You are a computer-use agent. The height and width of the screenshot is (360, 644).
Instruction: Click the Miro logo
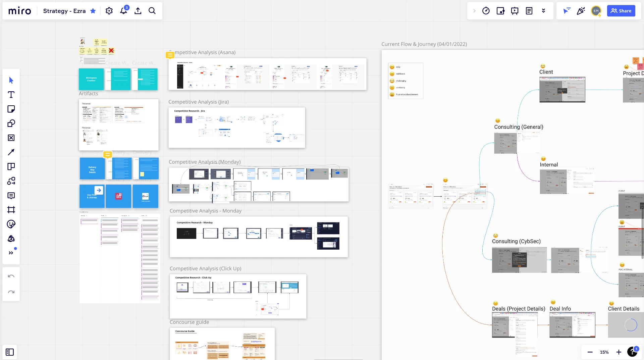pyautogui.click(x=19, y=11)
